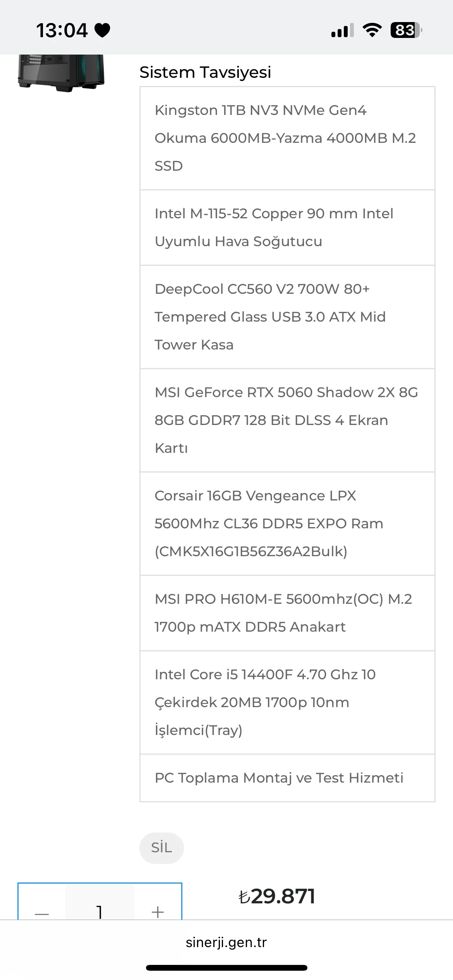
Task: Tap the Wi-Fi status icon
Action: [x=372, y=30]
